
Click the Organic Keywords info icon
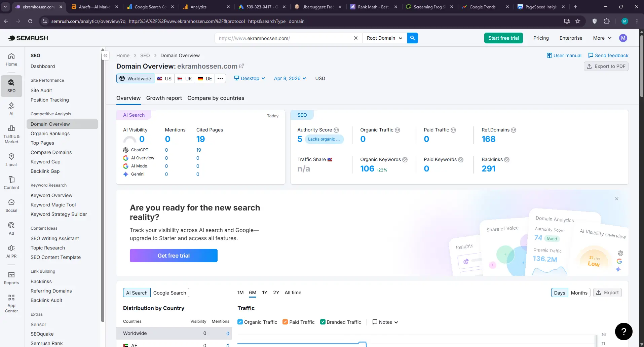tap(405, 160)
